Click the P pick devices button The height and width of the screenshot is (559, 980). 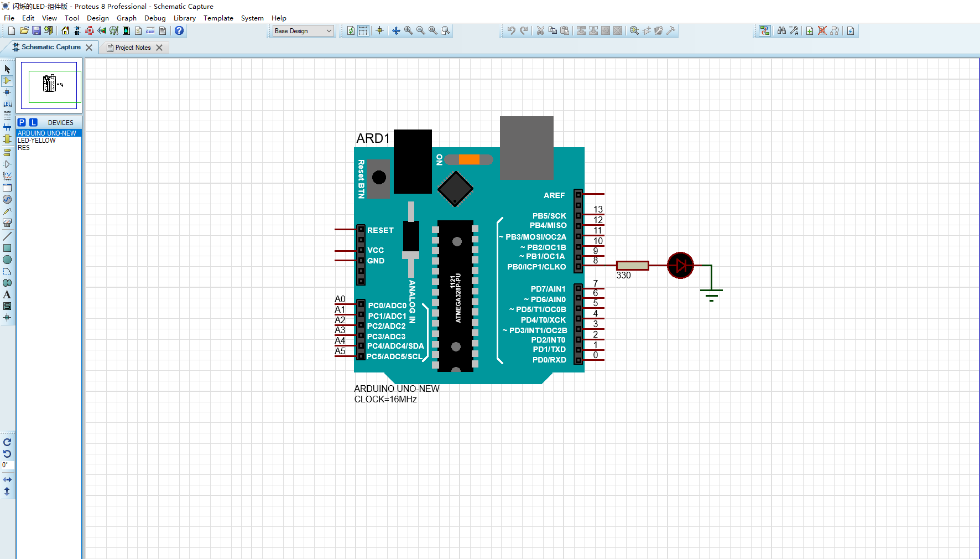click(22, 122)
